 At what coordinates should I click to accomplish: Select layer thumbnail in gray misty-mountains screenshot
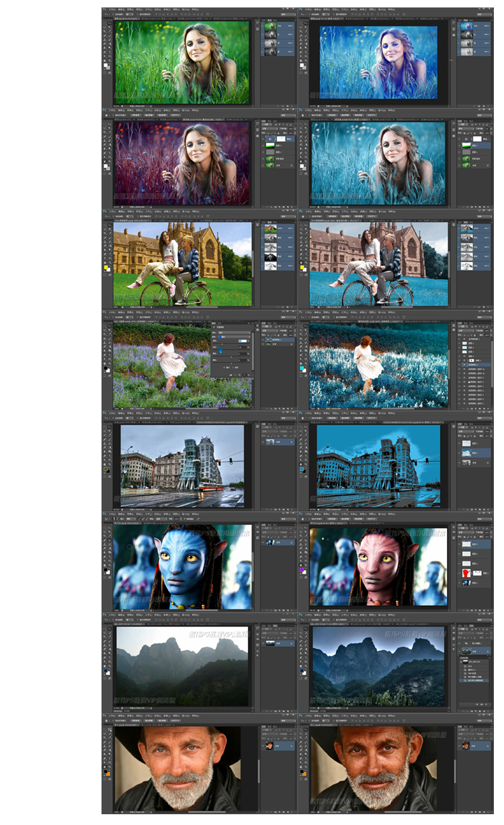(x=269, y=643)
